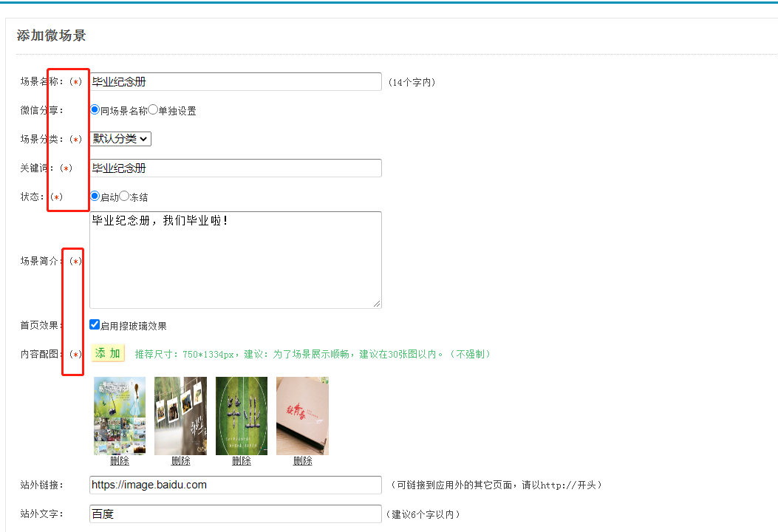This screenshot has height=532, width=778.
Task: Open the hanging photos thumbnail
Action: pyautogui.click(x=180, y=415)
